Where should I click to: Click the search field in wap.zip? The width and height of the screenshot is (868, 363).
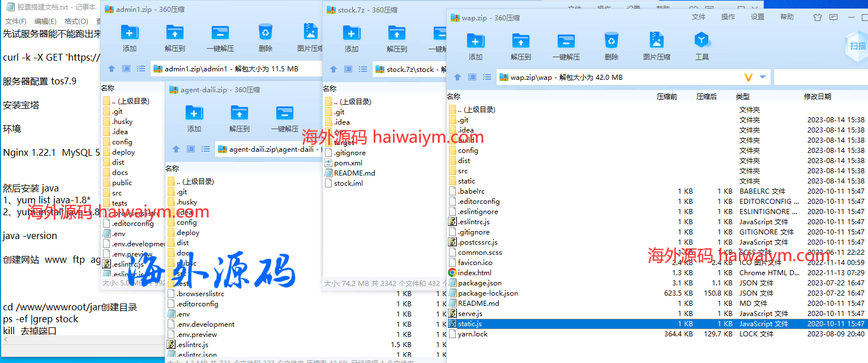(x=820, y=77)
